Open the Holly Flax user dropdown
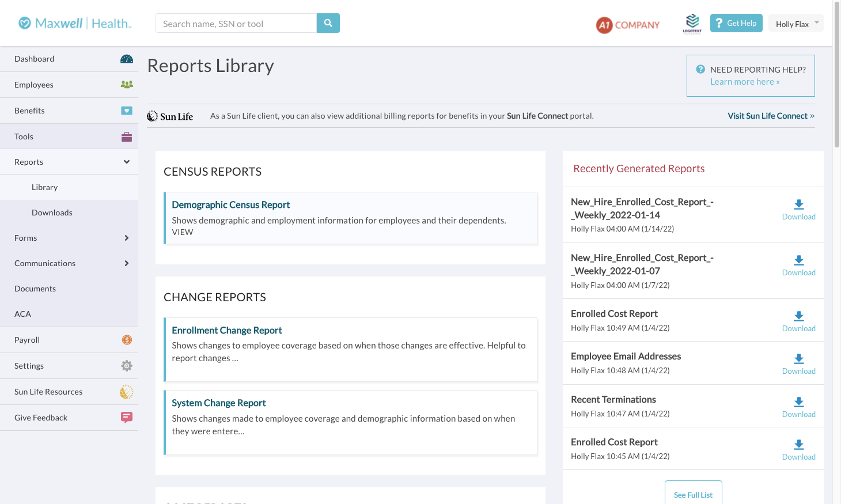The width and height of the screenshot is (841, 504). pos(795,24)
